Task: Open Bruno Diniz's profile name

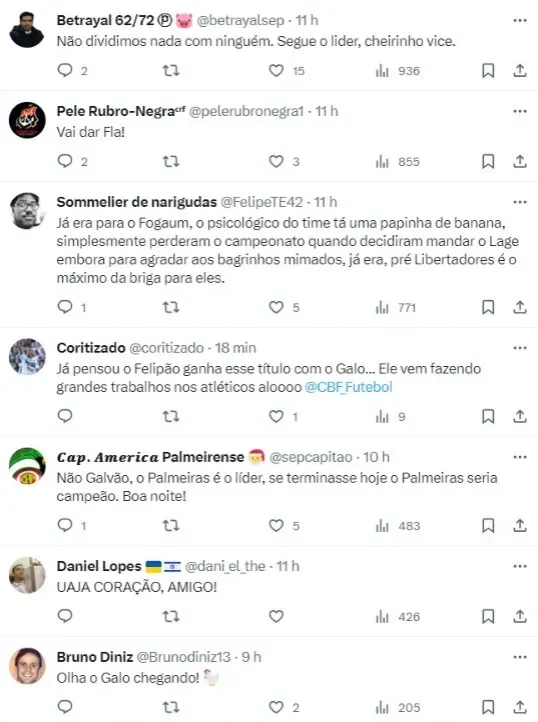Action: coord(95,657)
